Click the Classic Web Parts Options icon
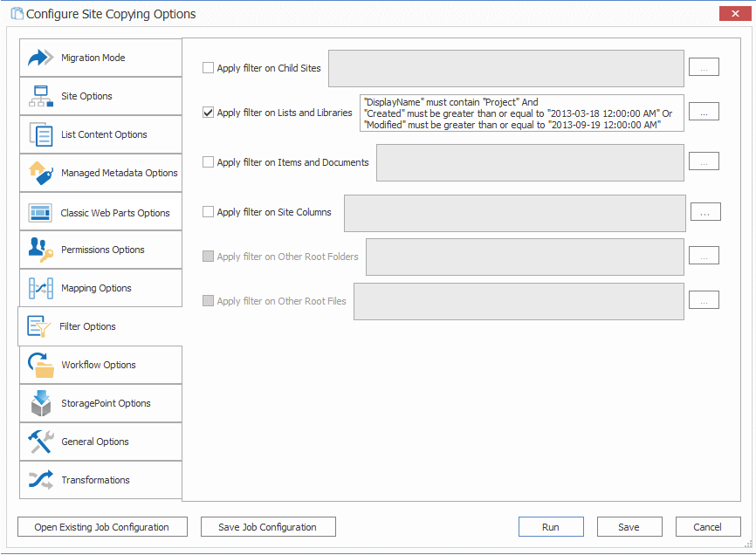The width and height of the screenshot is (756, 555). point(41,213)
